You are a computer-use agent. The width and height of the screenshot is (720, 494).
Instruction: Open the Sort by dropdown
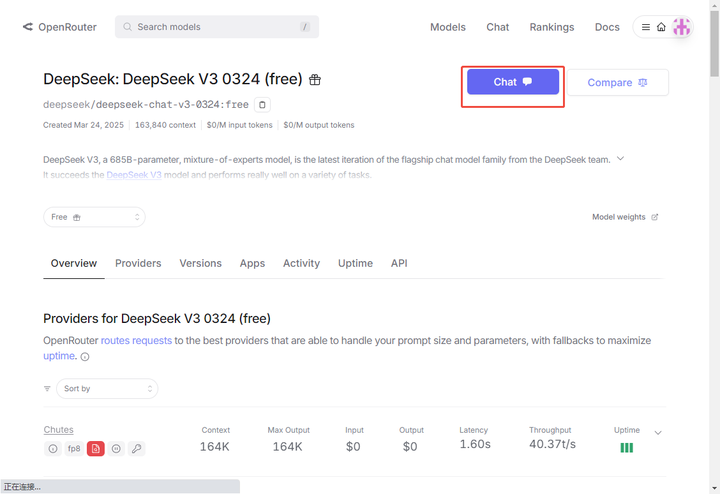[107, 389]
